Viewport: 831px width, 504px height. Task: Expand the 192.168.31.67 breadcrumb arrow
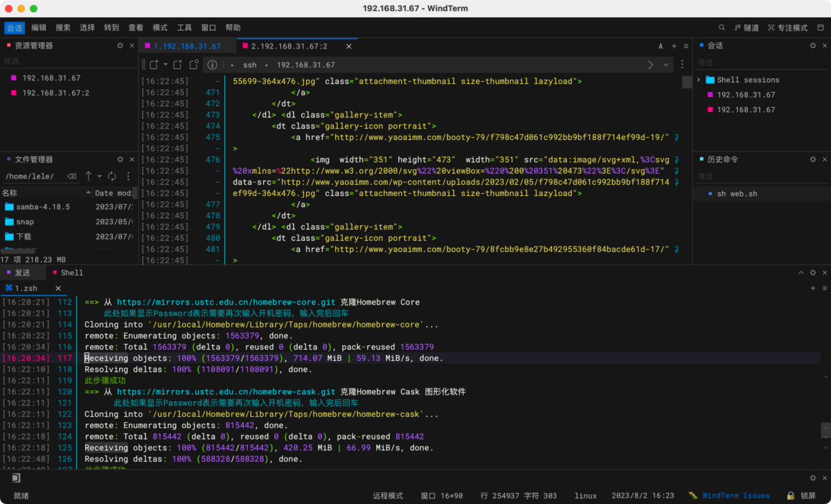click(x=266, y=65)
